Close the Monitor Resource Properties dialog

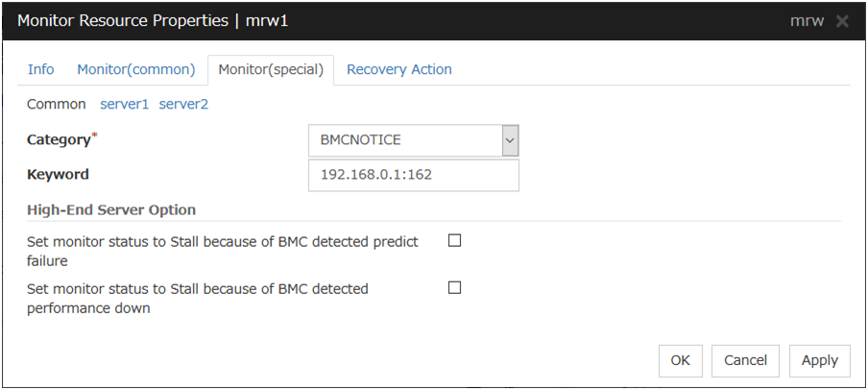tap(842, 21)
